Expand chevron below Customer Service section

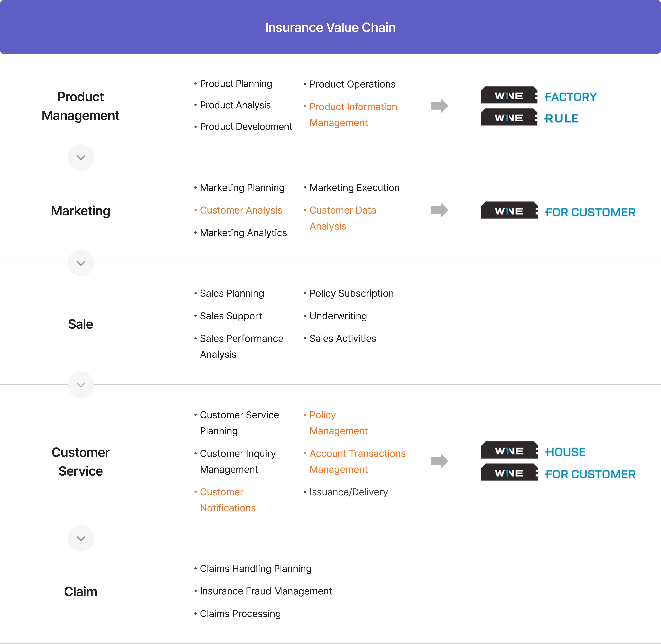coord(81,538)
